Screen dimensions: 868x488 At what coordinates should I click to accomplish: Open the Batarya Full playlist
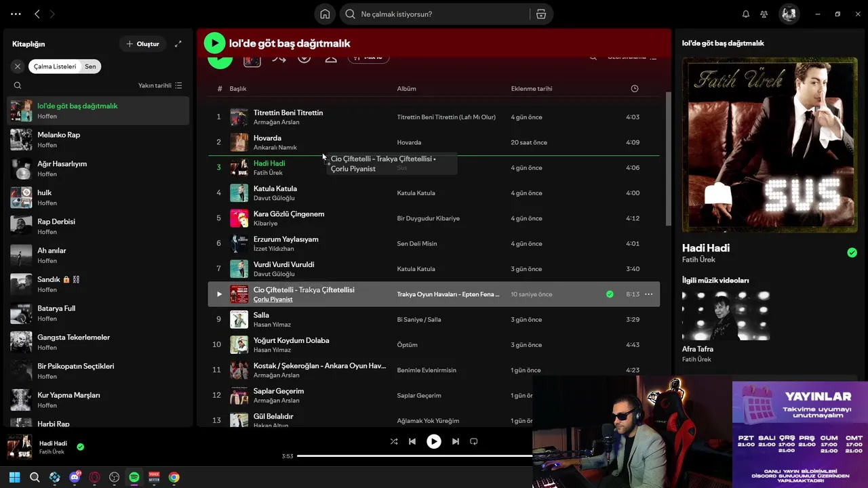click(98, 313)
